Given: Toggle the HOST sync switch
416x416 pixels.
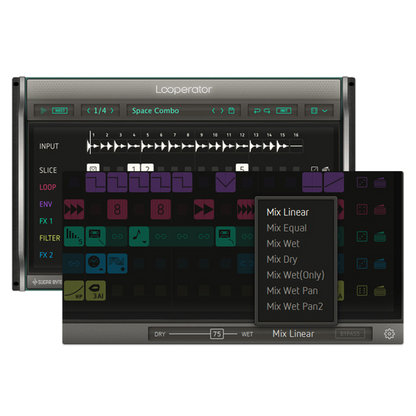Looking at the screenshot, I should 60,110.
